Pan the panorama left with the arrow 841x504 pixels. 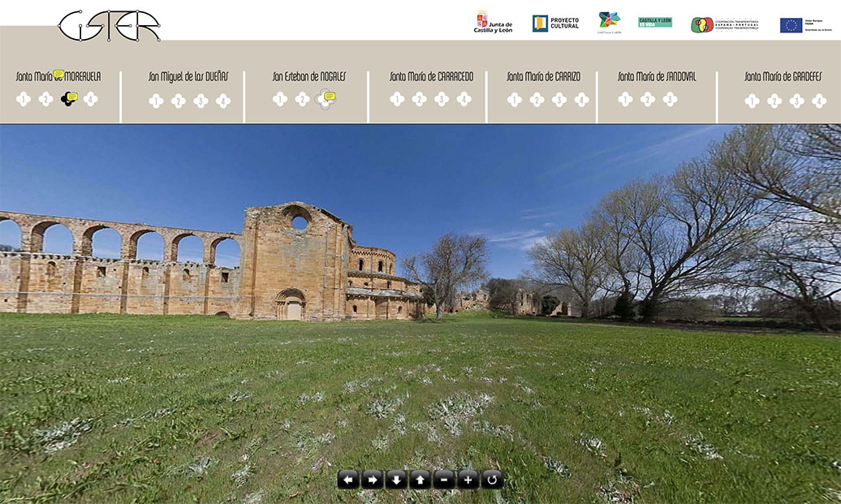(x=348, y=480)
